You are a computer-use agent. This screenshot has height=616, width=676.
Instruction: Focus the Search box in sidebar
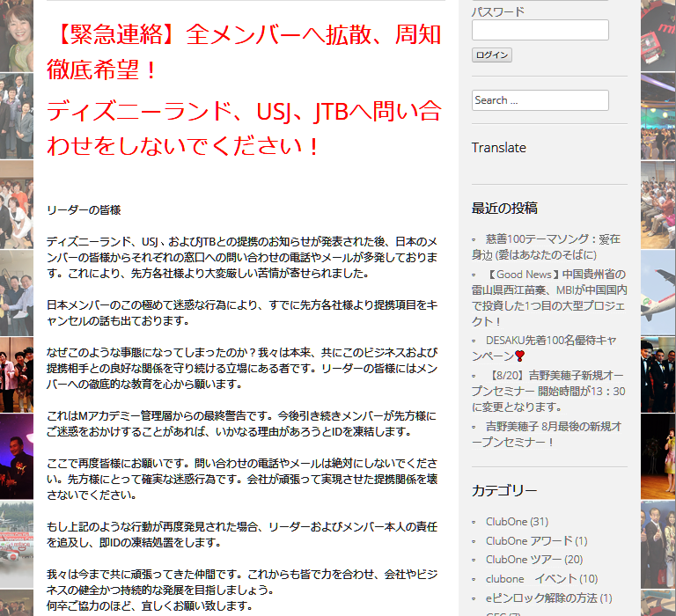pos(540,100)
